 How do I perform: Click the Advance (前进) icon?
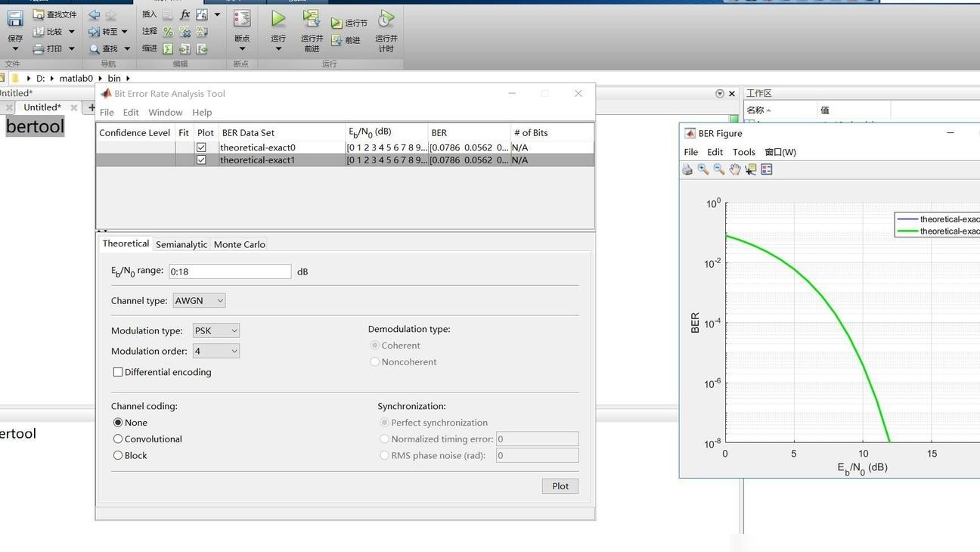click(336, 41)
